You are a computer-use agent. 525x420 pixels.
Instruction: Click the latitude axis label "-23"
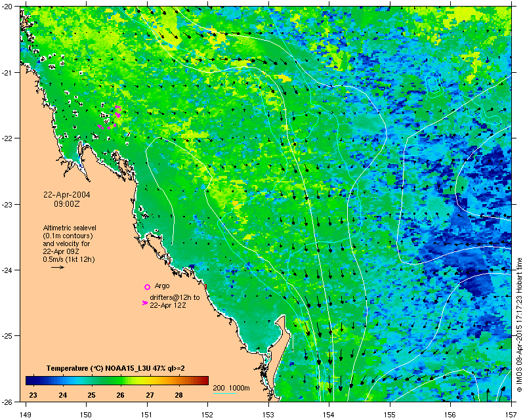(8, 204)
